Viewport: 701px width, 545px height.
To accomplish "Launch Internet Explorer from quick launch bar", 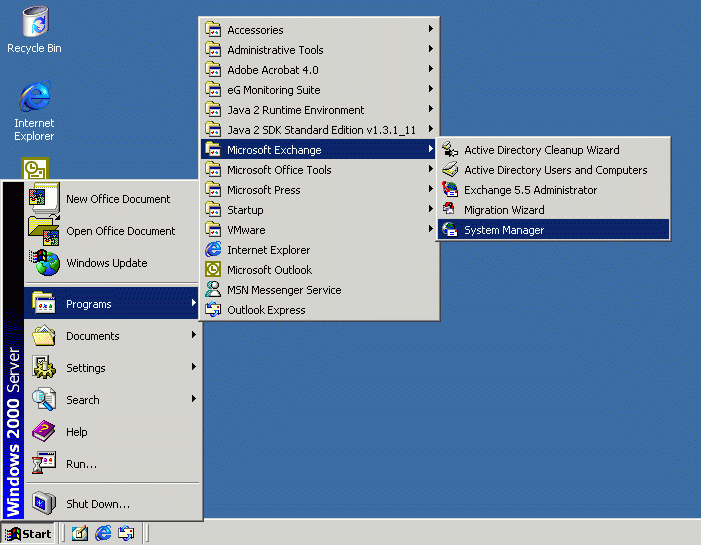I will tap(103, 533).
